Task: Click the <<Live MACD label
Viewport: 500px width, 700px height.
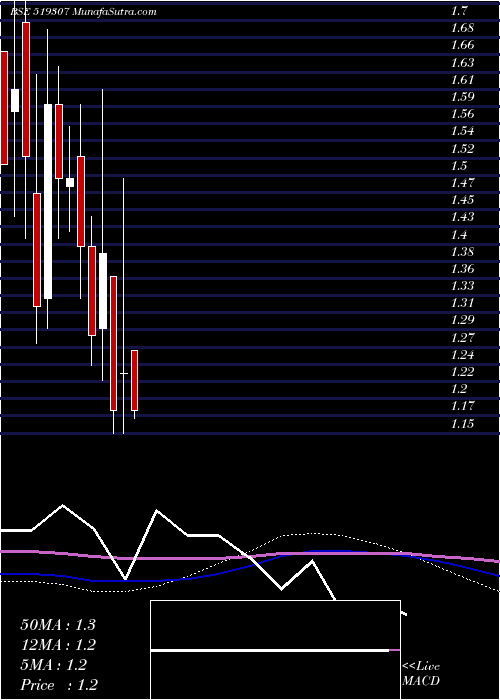Action: pos(421,674)
